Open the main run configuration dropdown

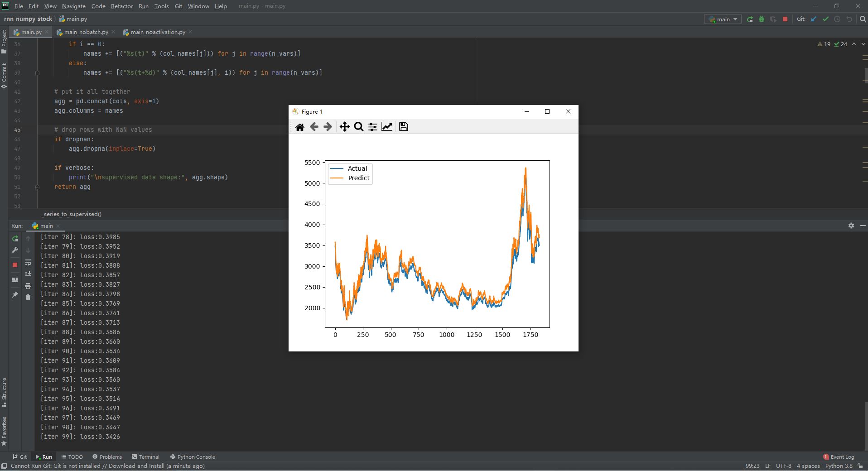click(723, 19)
